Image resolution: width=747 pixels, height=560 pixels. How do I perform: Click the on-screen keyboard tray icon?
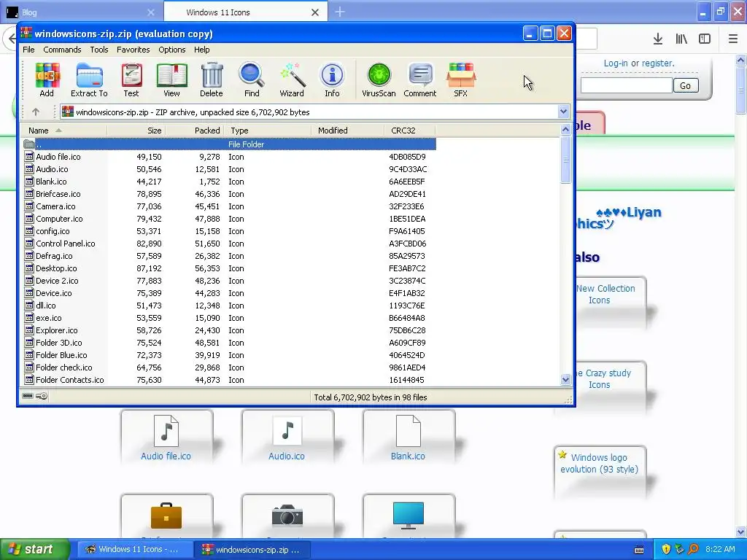point(639,550)
